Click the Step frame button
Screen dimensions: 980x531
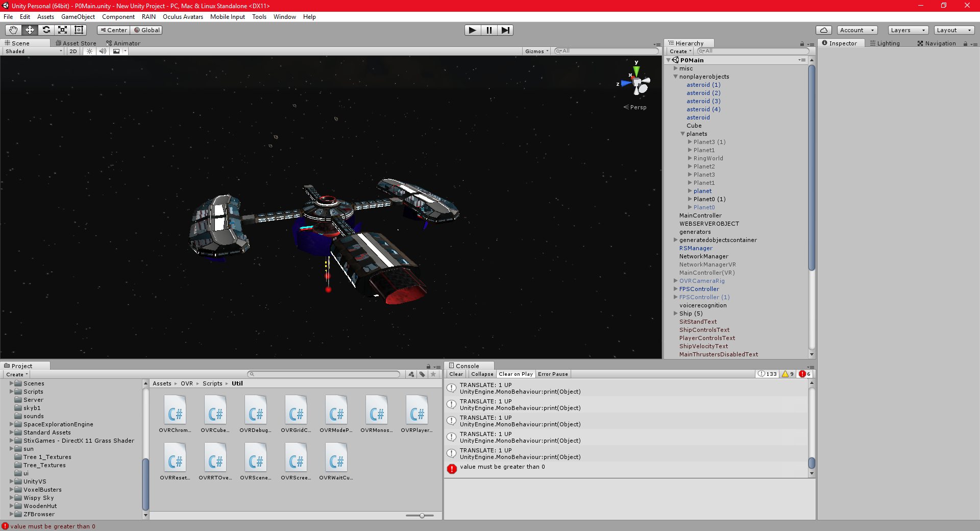(505, 30)
